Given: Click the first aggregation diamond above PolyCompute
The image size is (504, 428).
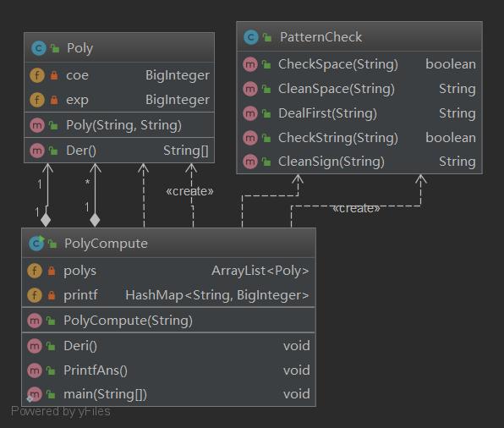Looking at the screenshot, I should pos(46,220).
